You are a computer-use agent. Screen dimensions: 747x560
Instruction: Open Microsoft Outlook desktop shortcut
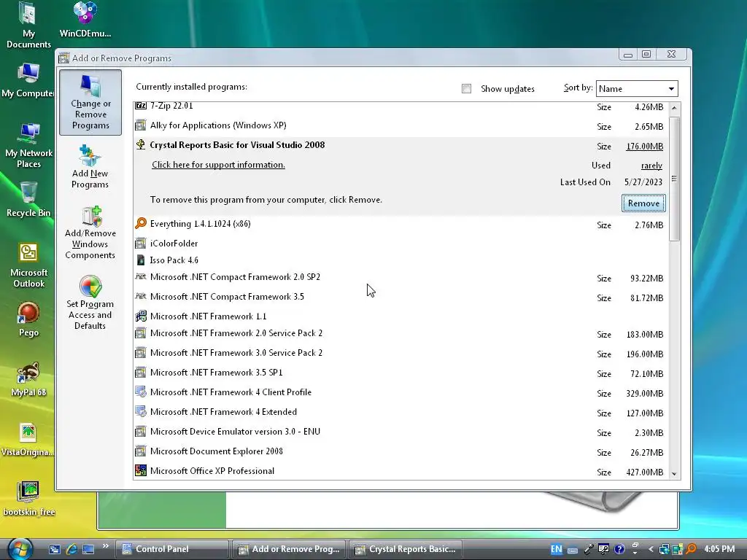pos(28,265)
